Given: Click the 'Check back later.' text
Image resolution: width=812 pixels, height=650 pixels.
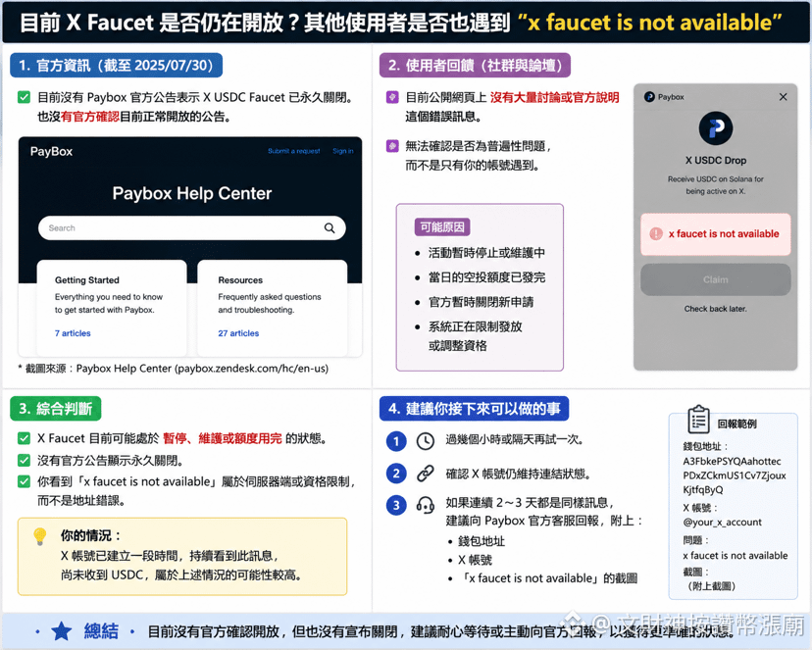Looking at the screenshot, I should tap(715, 309).
